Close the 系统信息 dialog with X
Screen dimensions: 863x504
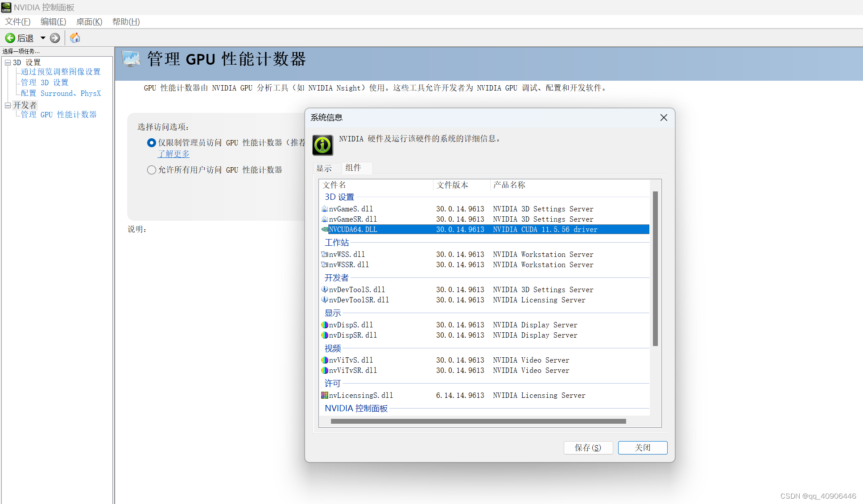point(664,117)
